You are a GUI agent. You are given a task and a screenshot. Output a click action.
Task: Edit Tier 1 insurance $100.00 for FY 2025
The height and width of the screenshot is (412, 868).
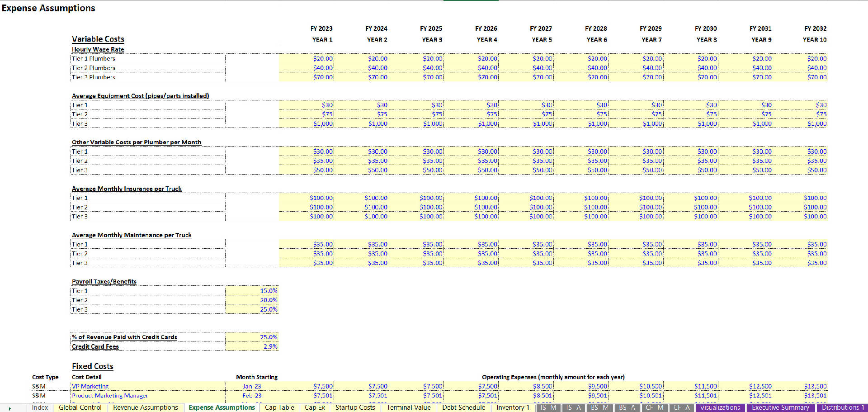416,198
